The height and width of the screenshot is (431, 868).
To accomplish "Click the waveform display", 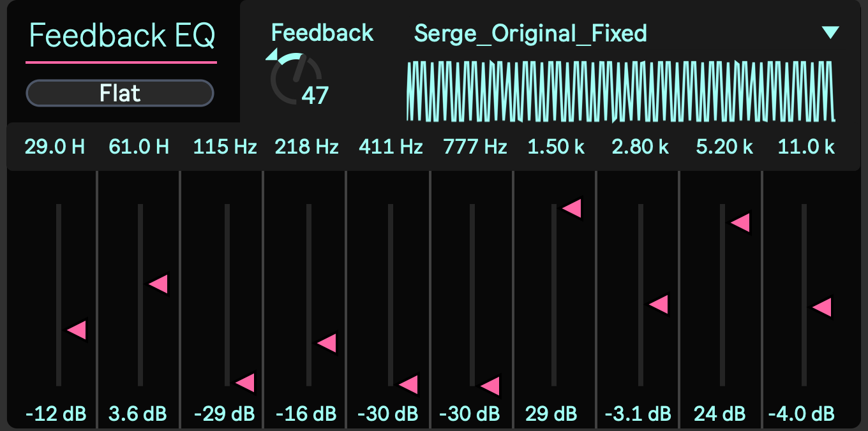I will (x=620, y=91).
